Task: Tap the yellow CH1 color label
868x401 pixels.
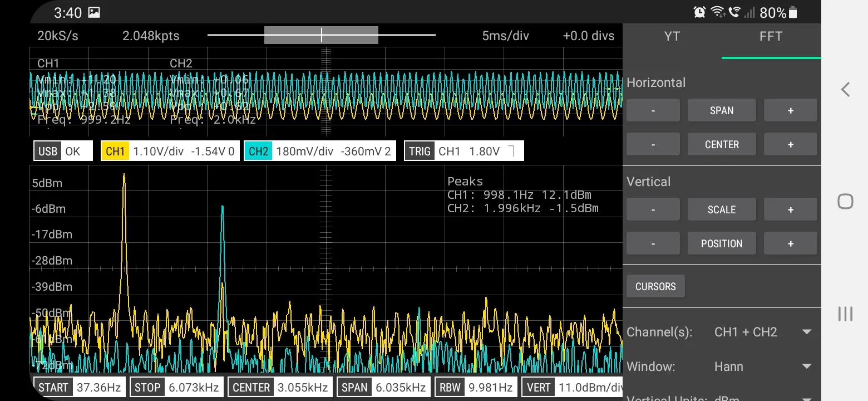Action: (x=115, y=151)
